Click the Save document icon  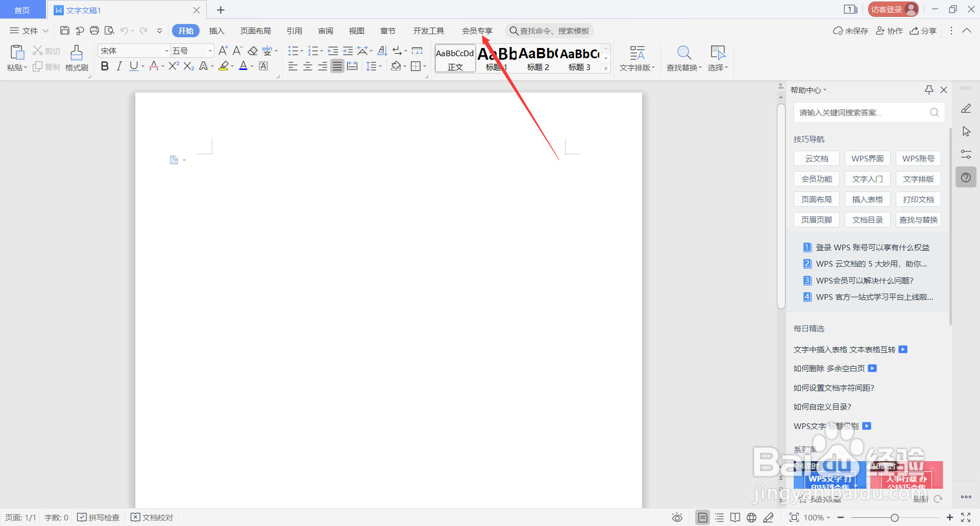(65, 31)
